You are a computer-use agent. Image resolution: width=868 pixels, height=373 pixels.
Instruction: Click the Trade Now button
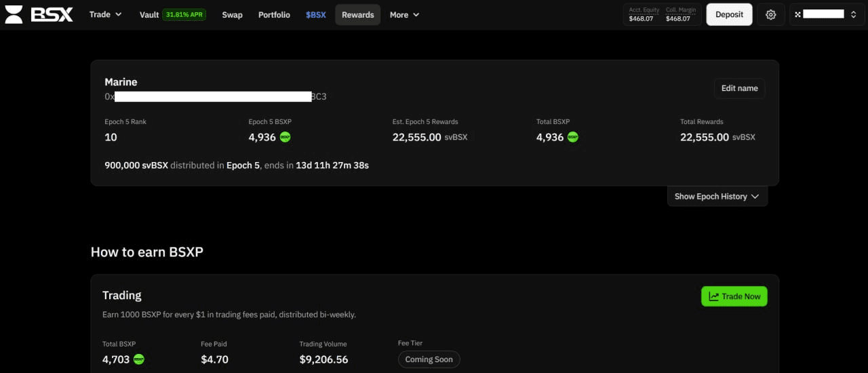pyautogui.click(x=734, y=296)
